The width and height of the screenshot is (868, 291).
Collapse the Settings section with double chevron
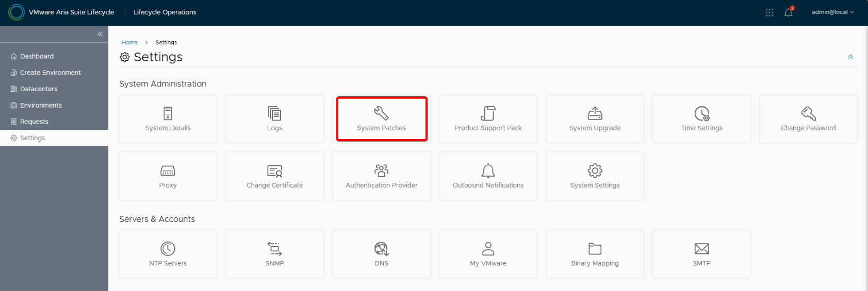pos(850,57)
